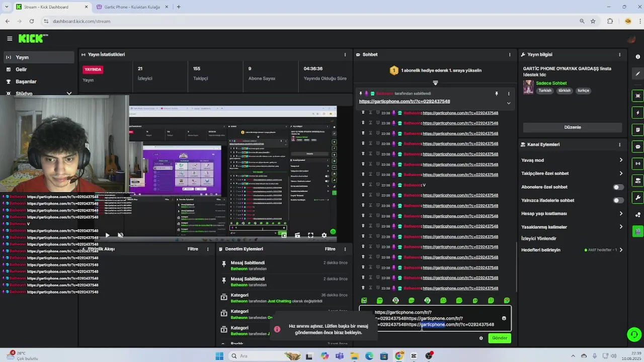Viewport: 644px width, 362px height.
Task: Open the Windows Start menu
Action: [x=219, y=356]
